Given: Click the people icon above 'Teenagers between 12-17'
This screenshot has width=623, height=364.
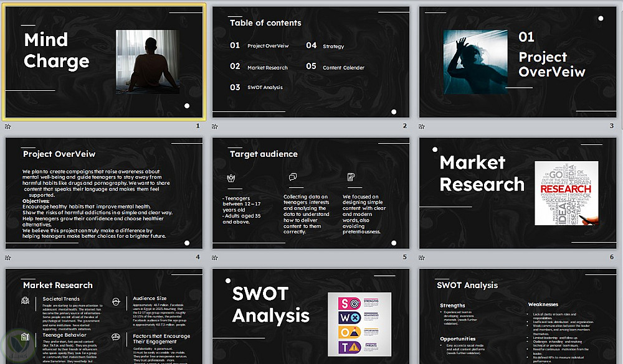Looking at the screenshot, I should click(231, 178).
